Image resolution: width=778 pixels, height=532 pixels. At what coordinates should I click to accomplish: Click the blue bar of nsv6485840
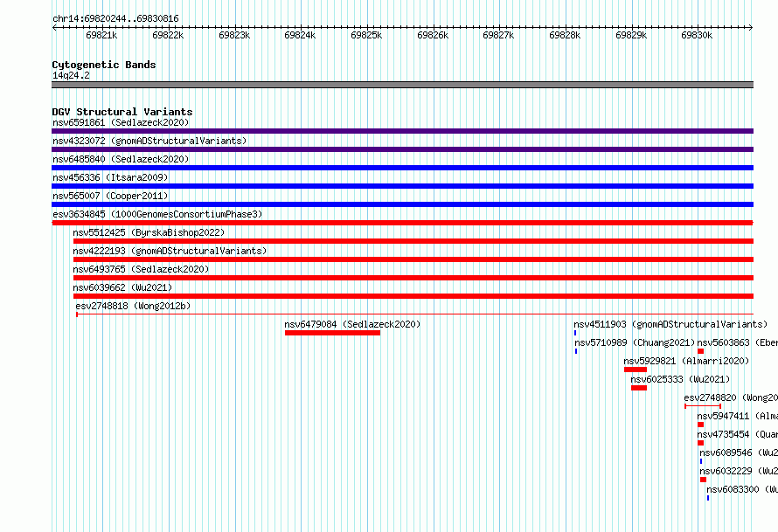(x=402, y=168)
